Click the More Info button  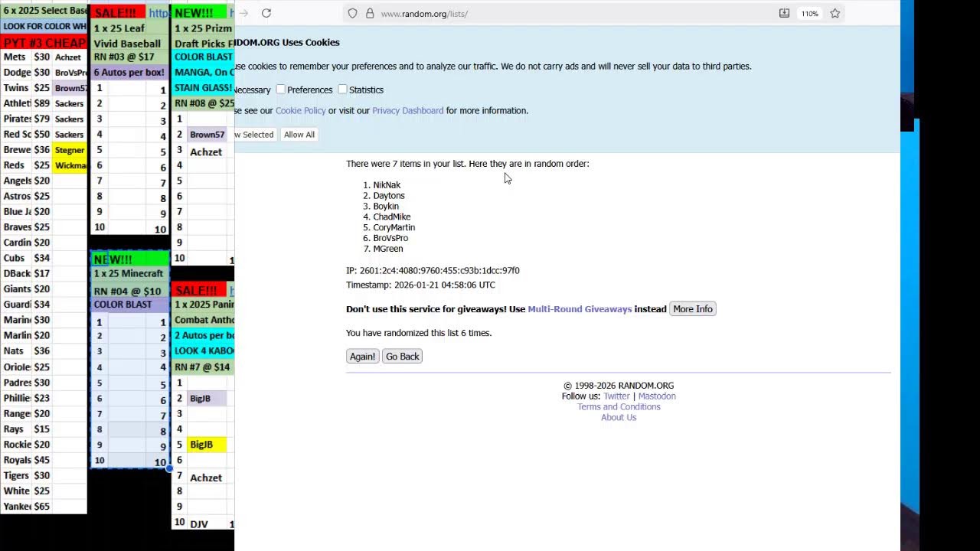(693, 309)
